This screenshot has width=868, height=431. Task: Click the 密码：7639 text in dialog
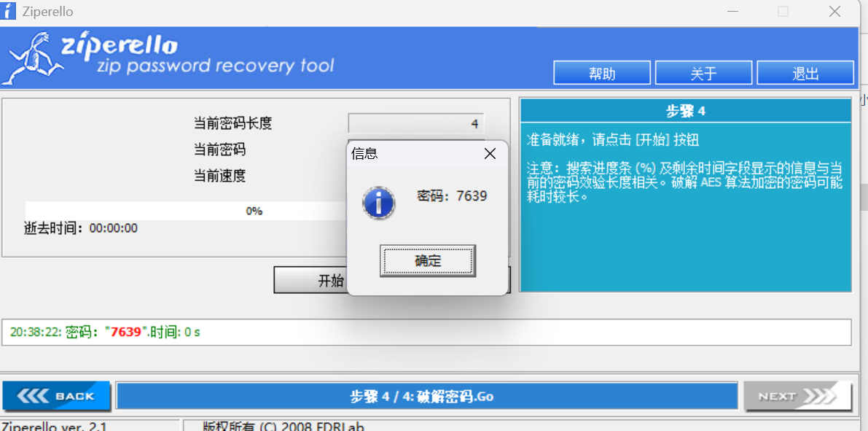(x=452, y=195)
